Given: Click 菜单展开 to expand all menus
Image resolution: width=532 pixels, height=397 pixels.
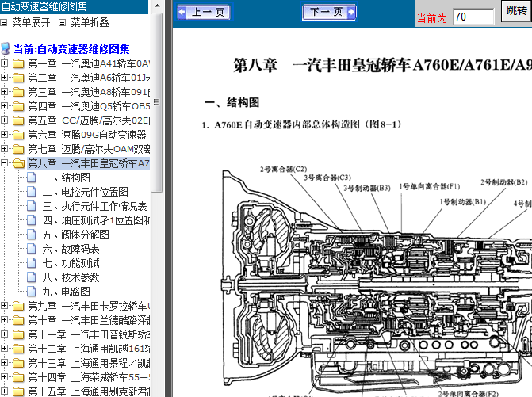Looking at the screenshot, I should [x=31, y=23].
